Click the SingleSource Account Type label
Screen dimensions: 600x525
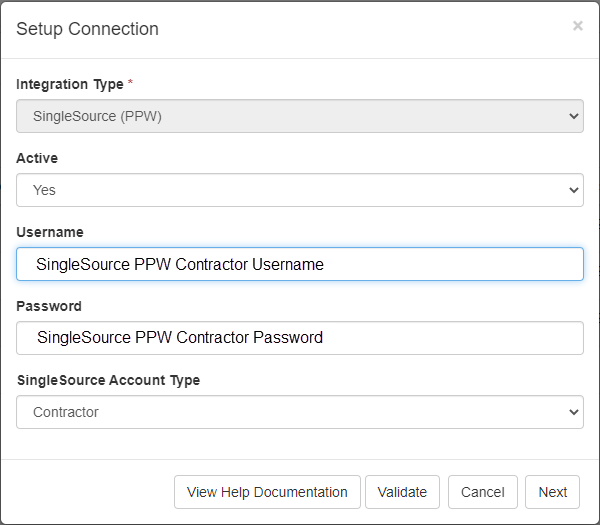(108, 380)
